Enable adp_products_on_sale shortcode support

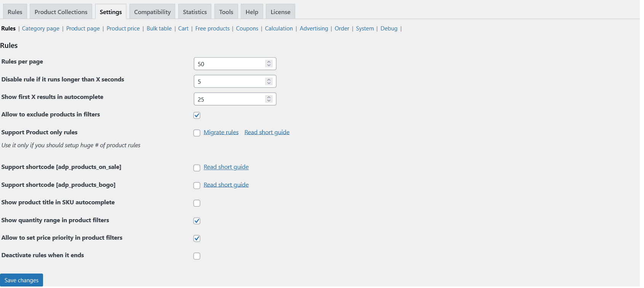click(197, 168)
